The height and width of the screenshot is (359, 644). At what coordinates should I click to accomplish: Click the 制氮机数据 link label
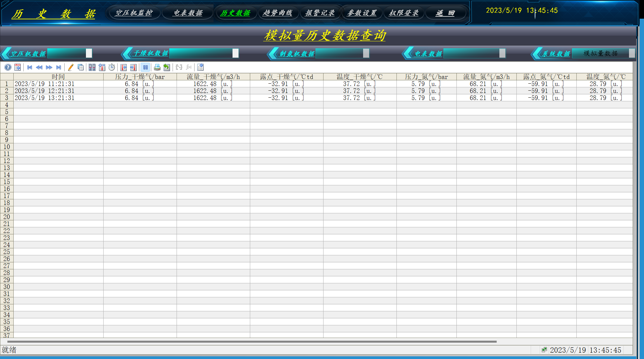click(x=297, y=54)
